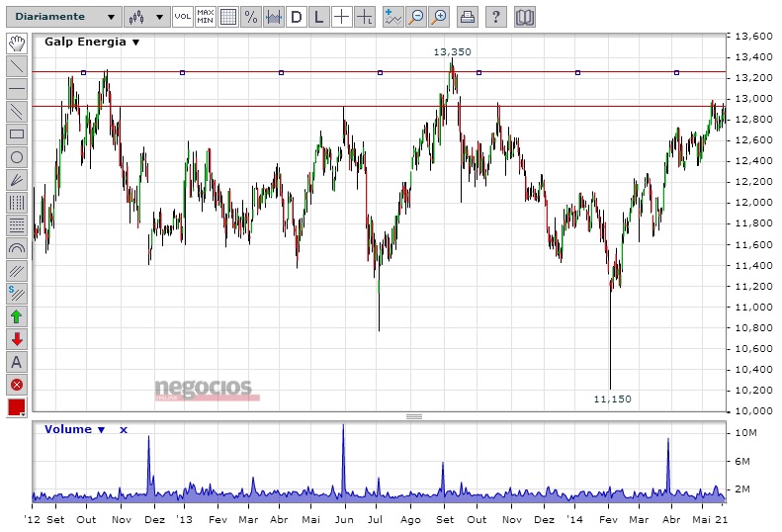Select the parallel lines channel tool
Viewport: 782px width, 532px height.
click(17, 112)
